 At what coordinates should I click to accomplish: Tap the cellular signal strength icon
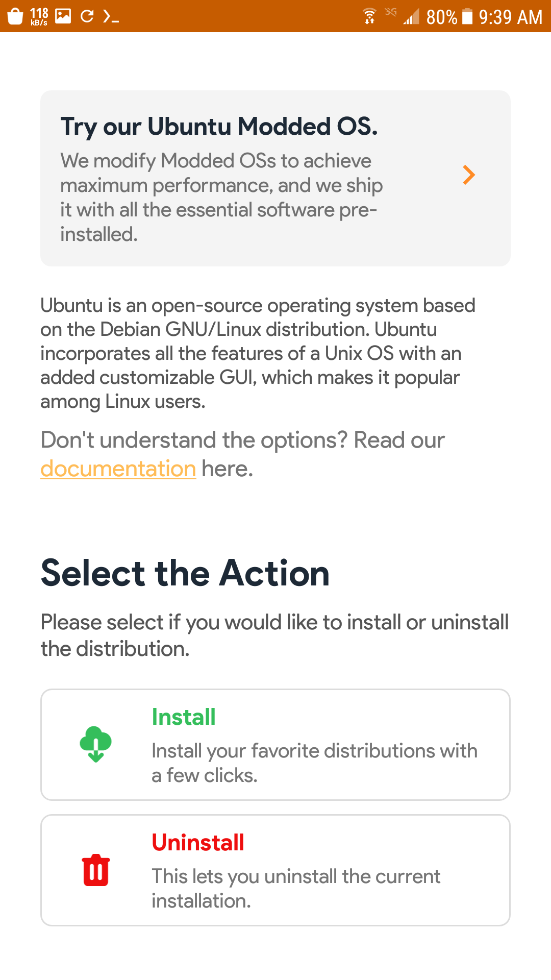tap(411, 17)
